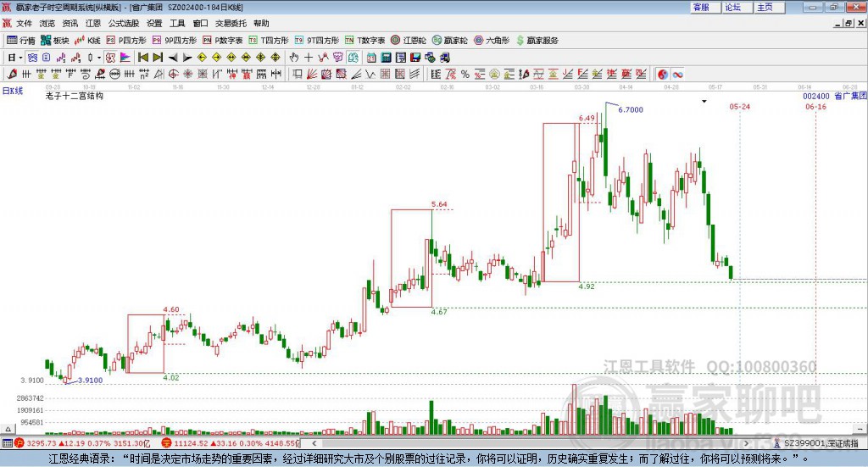Open the T数字表 tool

(x=364, y=41)
